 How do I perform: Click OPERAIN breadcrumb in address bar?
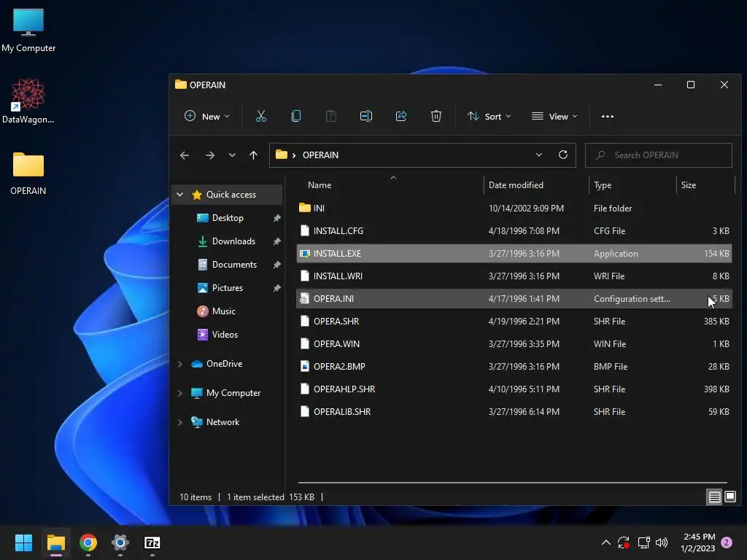tap(321, 155)
